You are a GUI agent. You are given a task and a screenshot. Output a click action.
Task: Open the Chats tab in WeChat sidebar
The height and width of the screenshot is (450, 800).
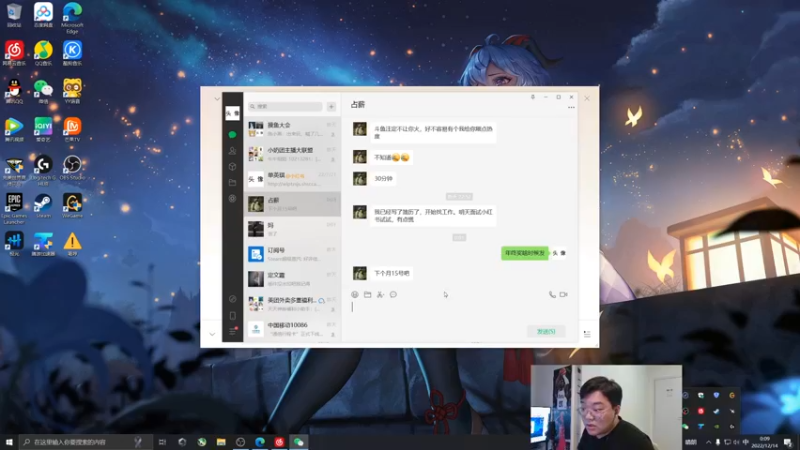pyautogui.click(x=232, y=135)
